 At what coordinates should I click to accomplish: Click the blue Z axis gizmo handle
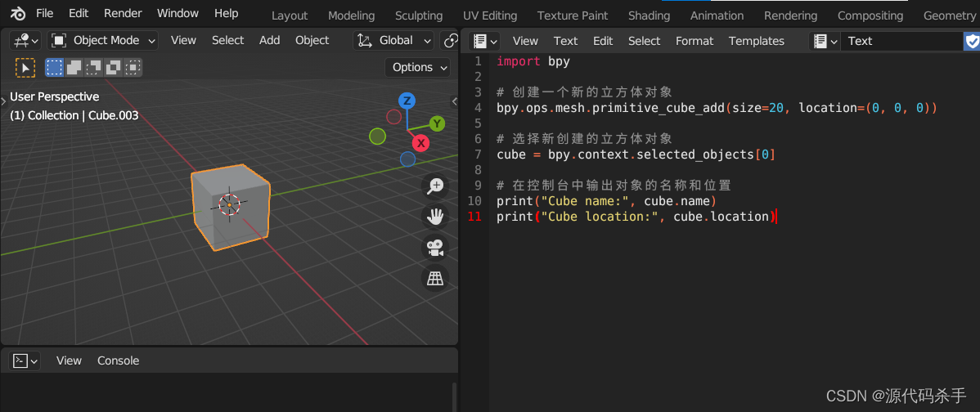[x=407, y=101]
